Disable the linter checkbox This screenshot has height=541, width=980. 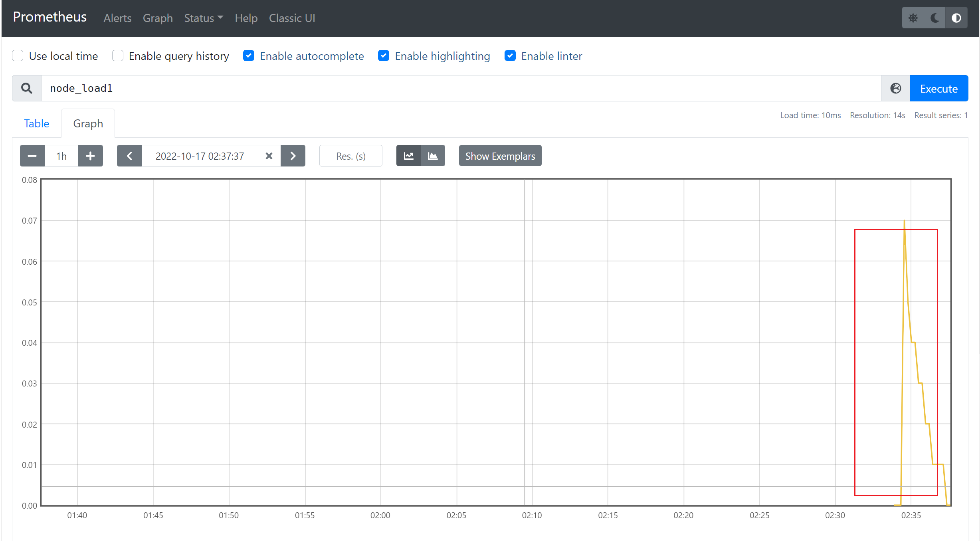[510, 56]
